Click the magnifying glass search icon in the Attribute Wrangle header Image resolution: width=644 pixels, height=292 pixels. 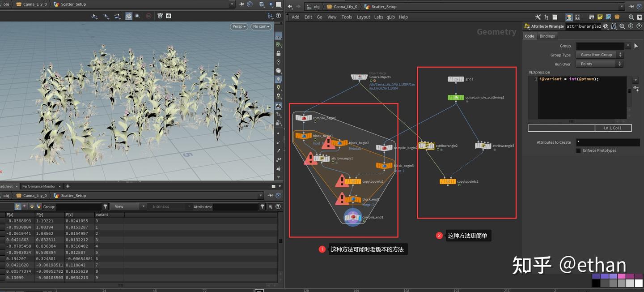(622, 26)
